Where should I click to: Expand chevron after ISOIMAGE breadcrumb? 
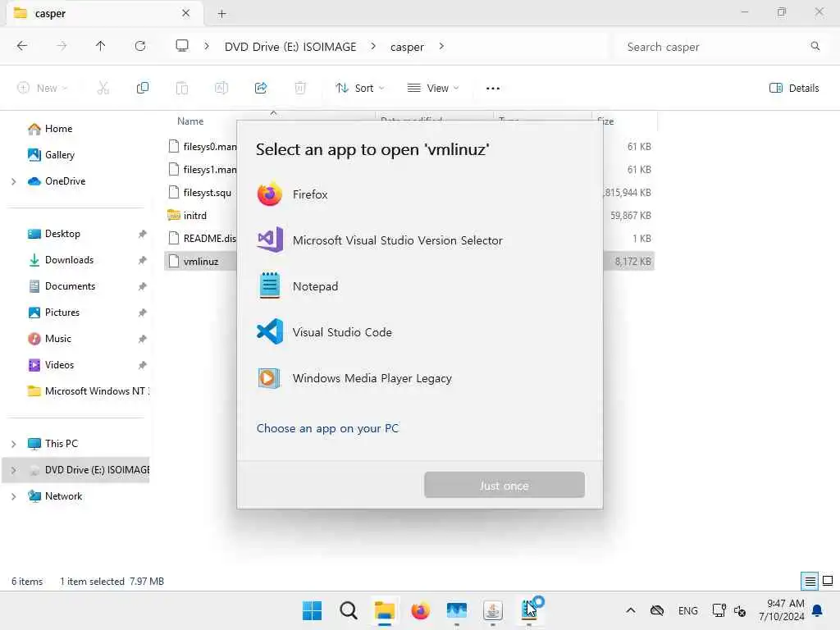point(373,46)
